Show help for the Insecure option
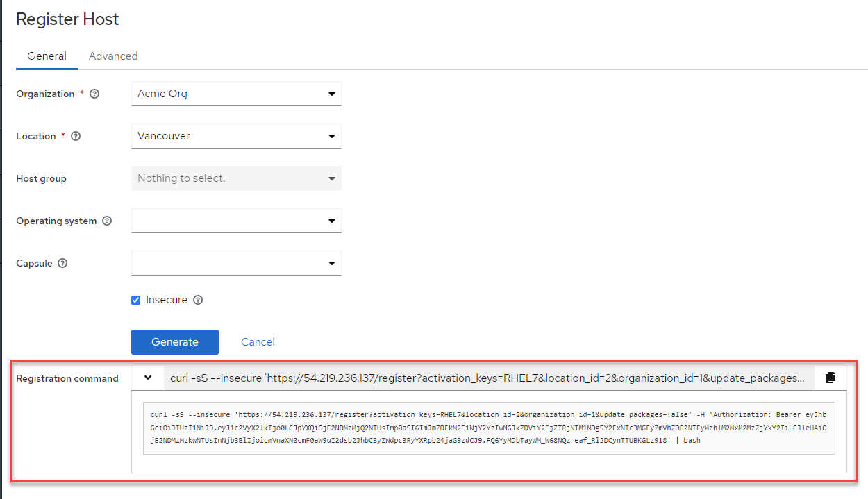 pos(198,301)
